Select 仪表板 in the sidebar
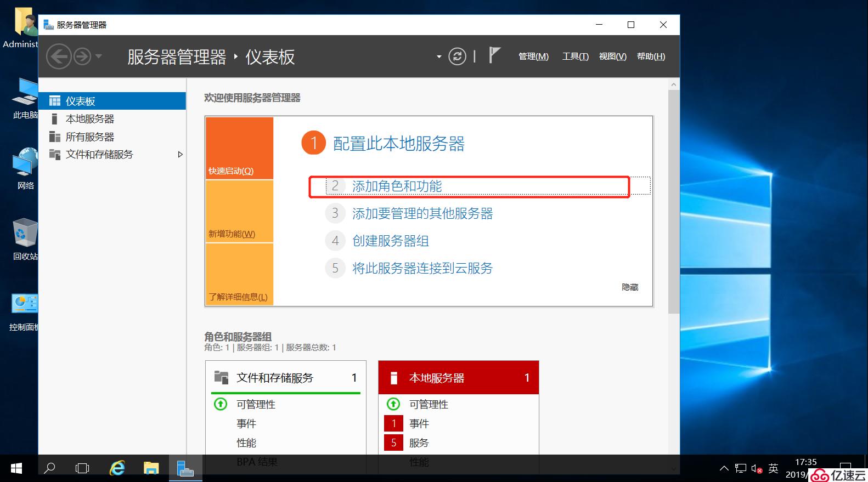This screenshot has height=482, width=868. tap(112, 101)
